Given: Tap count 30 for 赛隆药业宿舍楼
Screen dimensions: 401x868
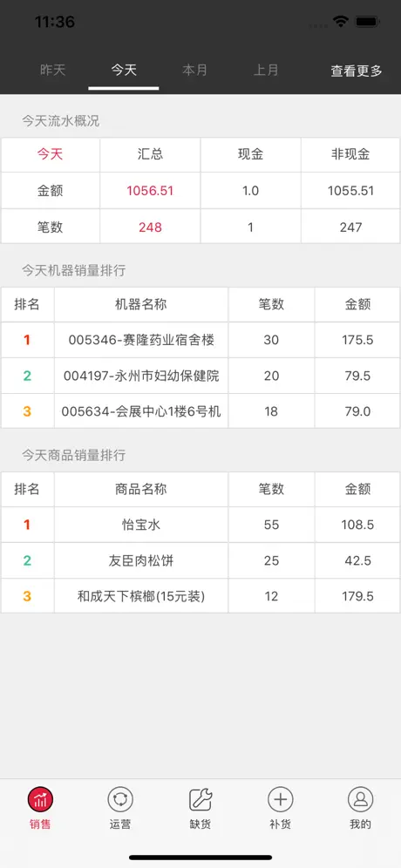Looking at the screenshot, I should 271,340.
